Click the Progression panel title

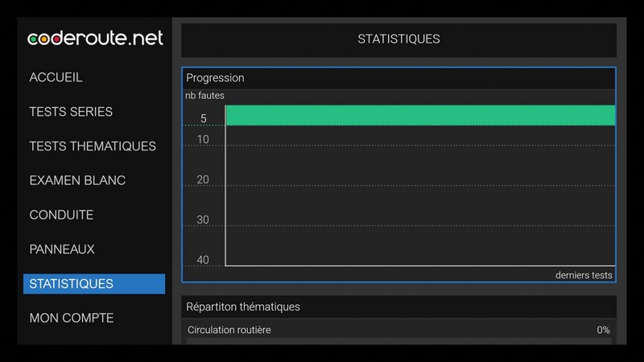tap(215, 78)
